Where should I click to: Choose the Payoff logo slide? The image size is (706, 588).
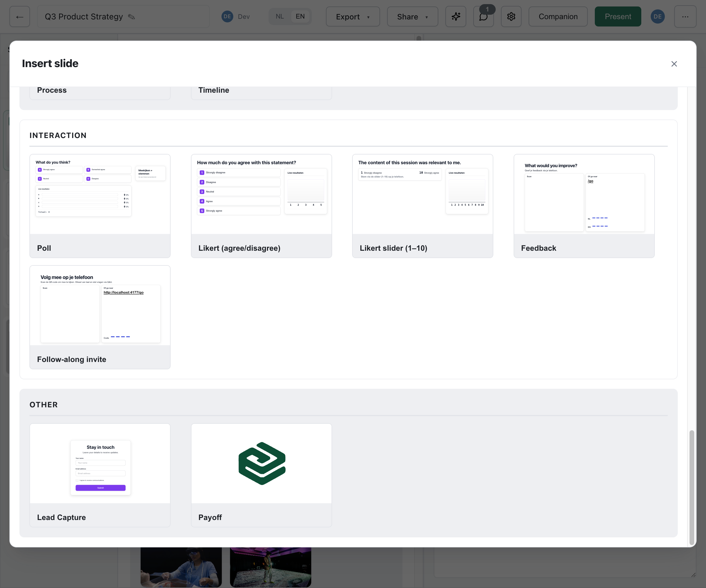(x=261, y=475)
